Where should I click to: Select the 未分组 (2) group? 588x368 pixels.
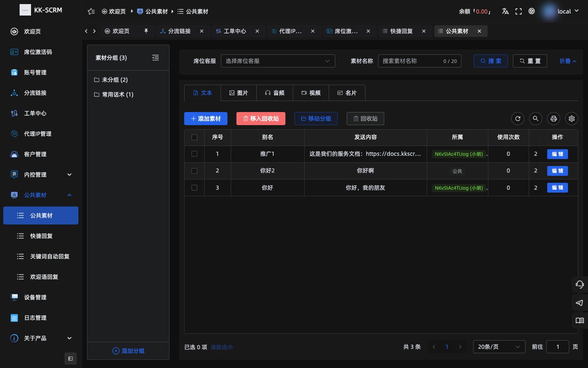point(128,80)
